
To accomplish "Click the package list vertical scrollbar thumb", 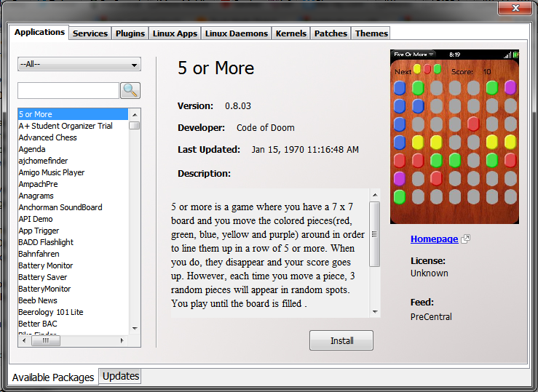I will click(x=135, y=125).
